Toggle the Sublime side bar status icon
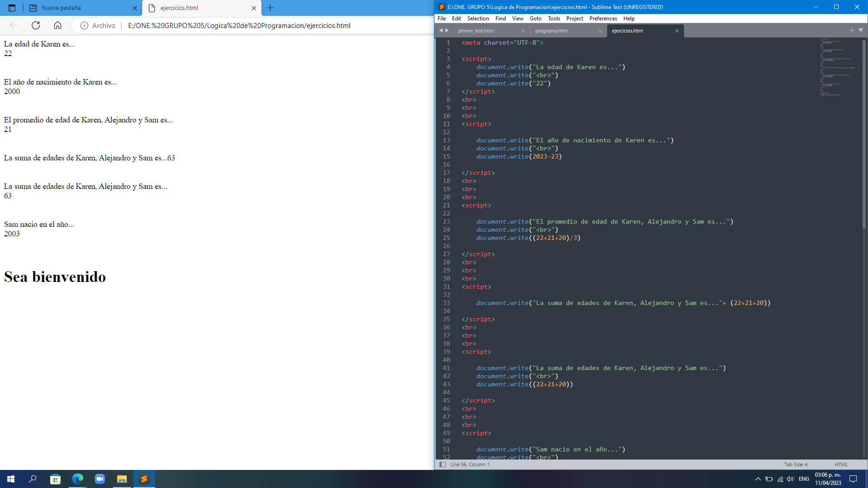Image resolution: width=868 pixels, height=488 pixels. click(x=443, y=465)
